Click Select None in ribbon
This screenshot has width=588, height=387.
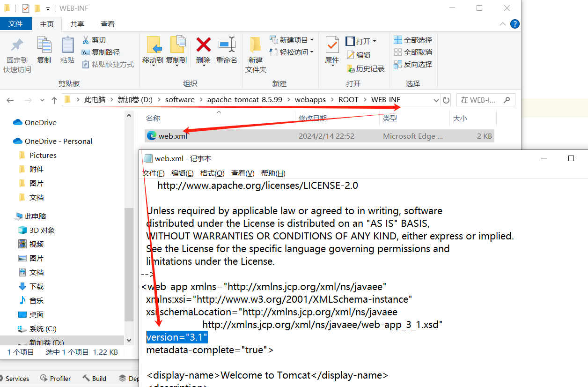[x=413, y=52]
